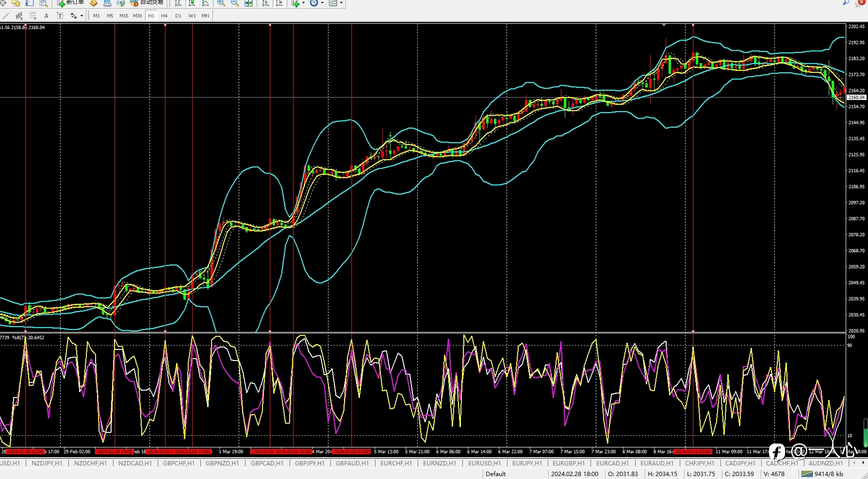Click the 自动交易 auto trading button
The width and height of the screenshot is (868, 479).
147,3
